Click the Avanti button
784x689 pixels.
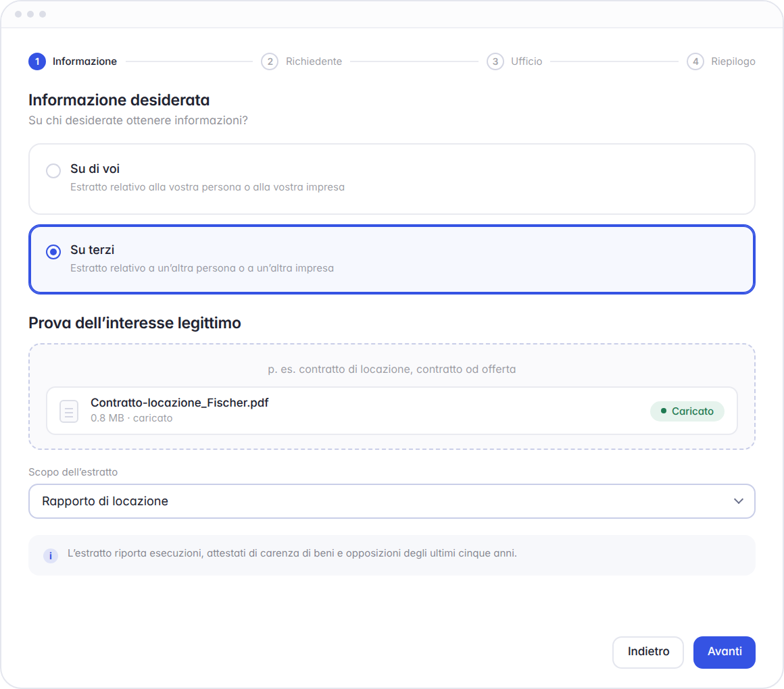point(724,652)
